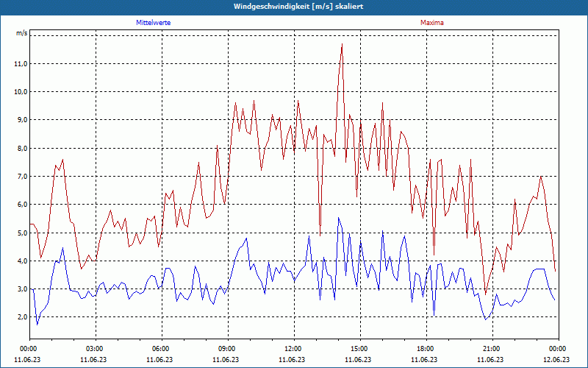Select the blue 'Mittelwerte' legend label
This screenshot has height=368, width=588.
[154, 23]
